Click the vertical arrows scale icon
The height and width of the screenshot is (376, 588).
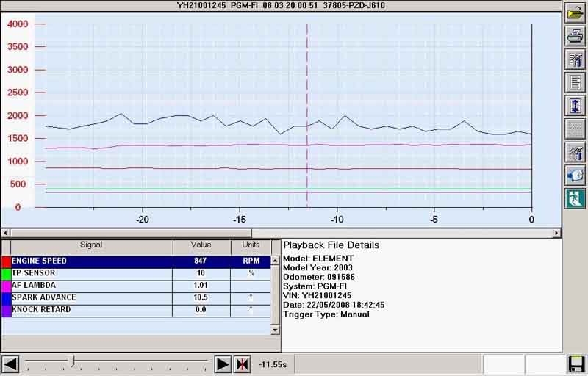coord(575,106)
